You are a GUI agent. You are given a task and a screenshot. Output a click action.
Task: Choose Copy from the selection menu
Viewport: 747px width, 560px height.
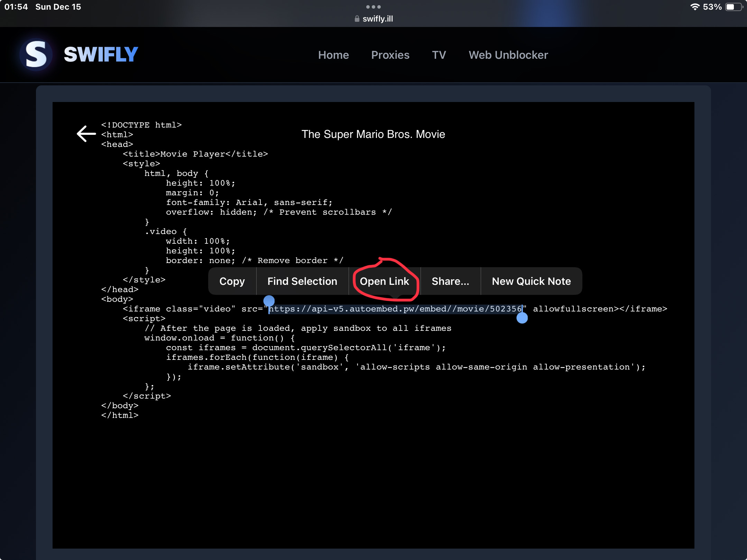click(232, 281)
